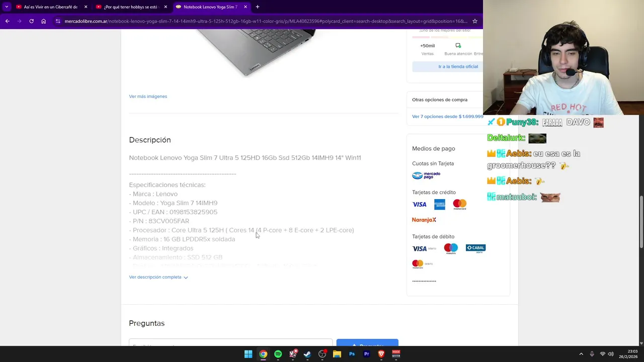Click the microphone tray icon
The image size is (644, 362).
592,354
